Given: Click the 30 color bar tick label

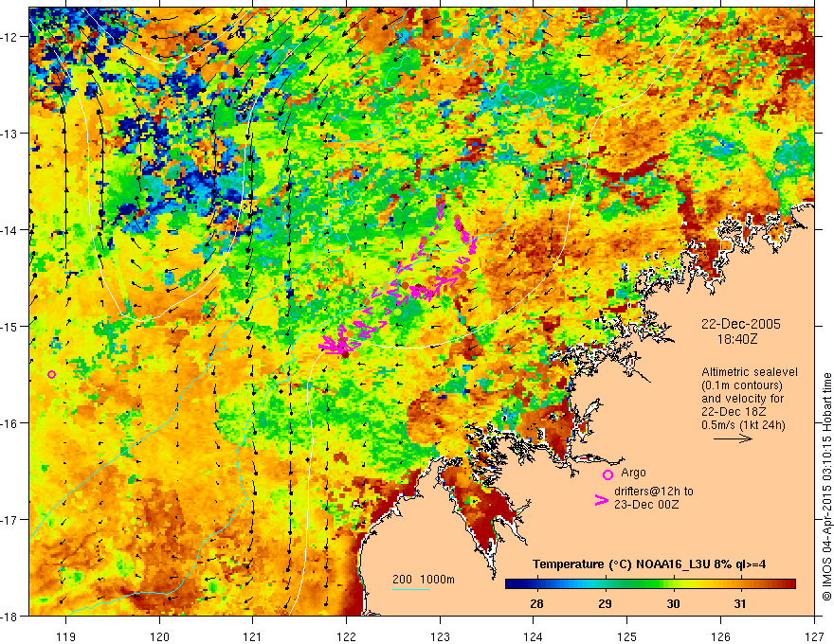Looking at the screenshot, I should tap(673, 603).
